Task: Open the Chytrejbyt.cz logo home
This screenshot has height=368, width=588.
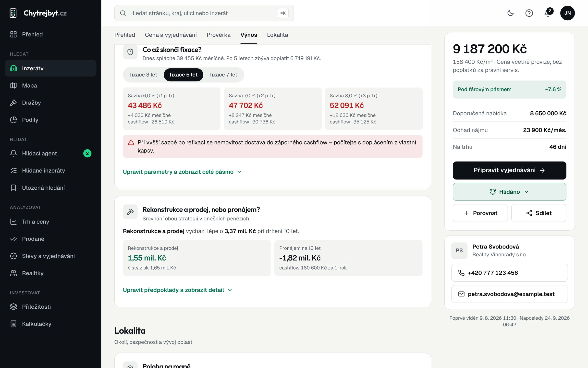Action: [38, 13]
